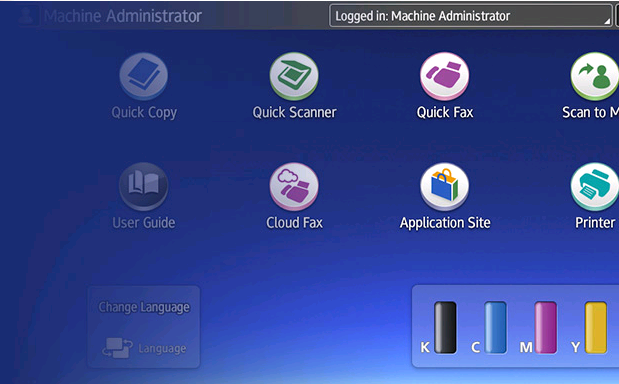
Task: Click the Change Language widget
Action: point(144,327)
